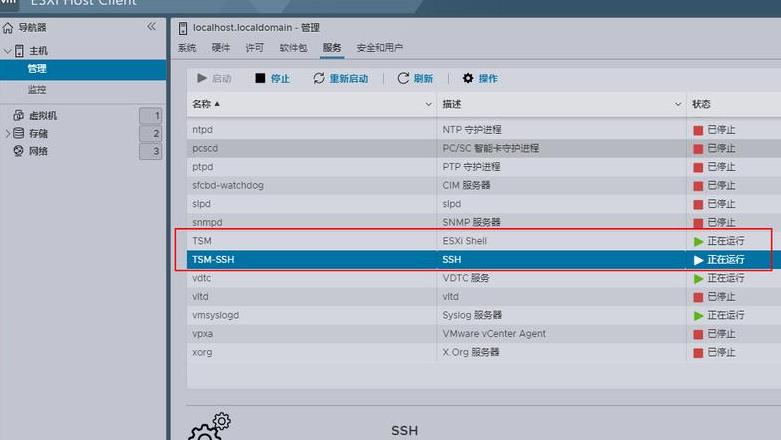This screenshot has width=781, height=440.
Task: Click the 刷新 refresh button
Action: coord(415,78)
